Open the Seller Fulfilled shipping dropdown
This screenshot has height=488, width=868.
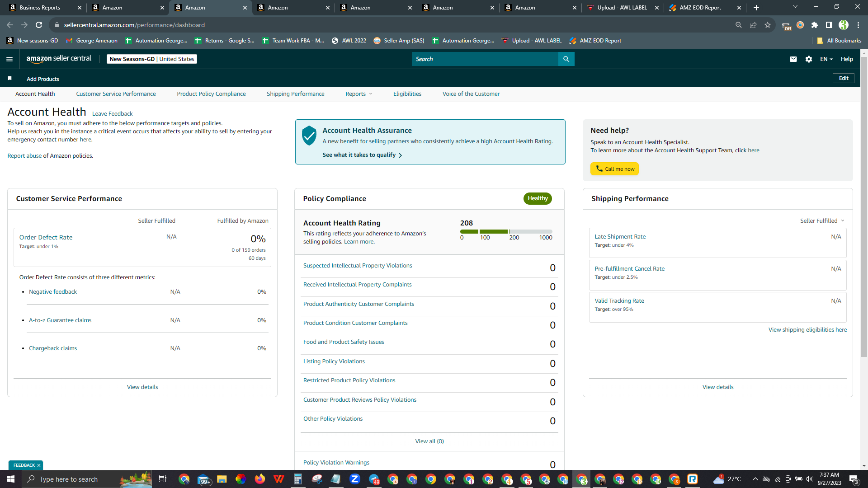pos(822,221)
